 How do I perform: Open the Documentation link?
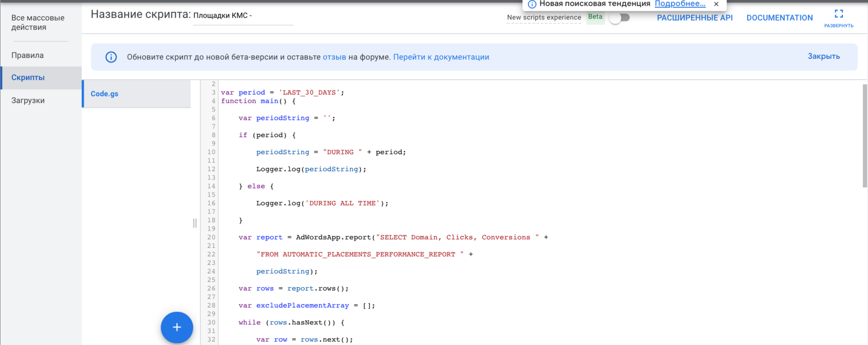coord(779,18)
